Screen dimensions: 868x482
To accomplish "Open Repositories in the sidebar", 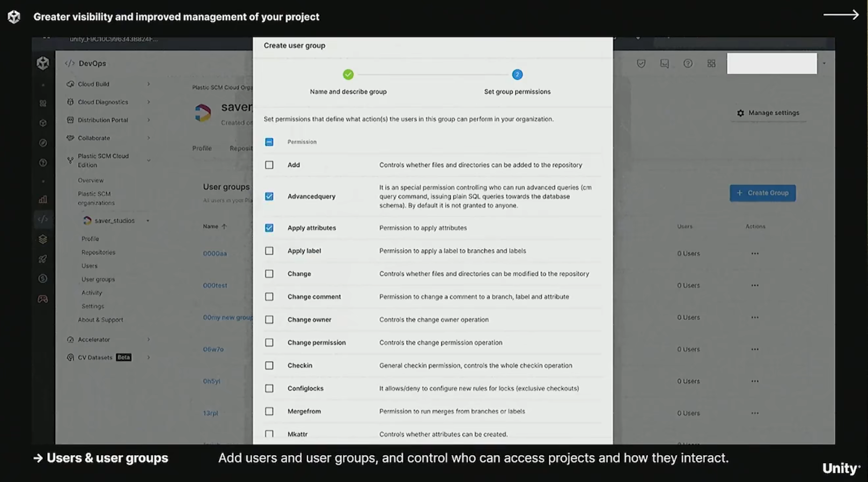I will tap(98, 253).
